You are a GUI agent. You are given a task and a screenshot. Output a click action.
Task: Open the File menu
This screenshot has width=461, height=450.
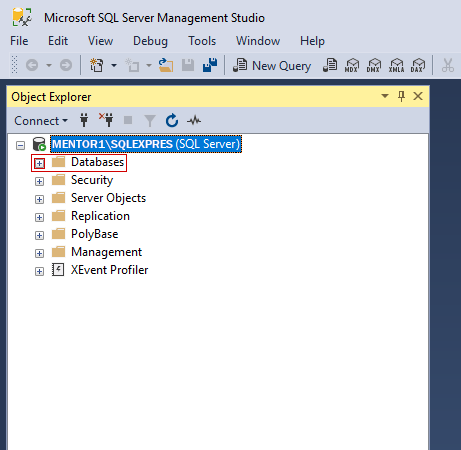click(19, 41)
